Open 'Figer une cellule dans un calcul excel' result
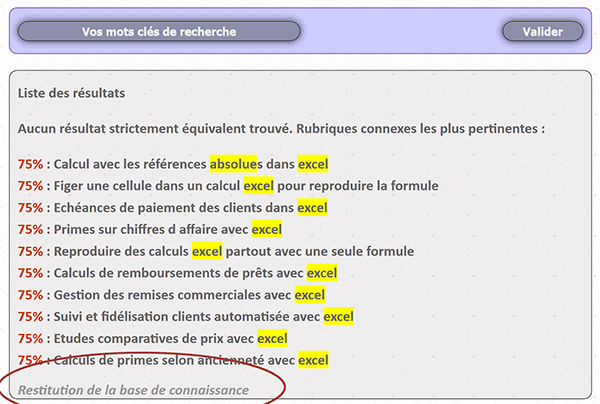 point(246,186)
